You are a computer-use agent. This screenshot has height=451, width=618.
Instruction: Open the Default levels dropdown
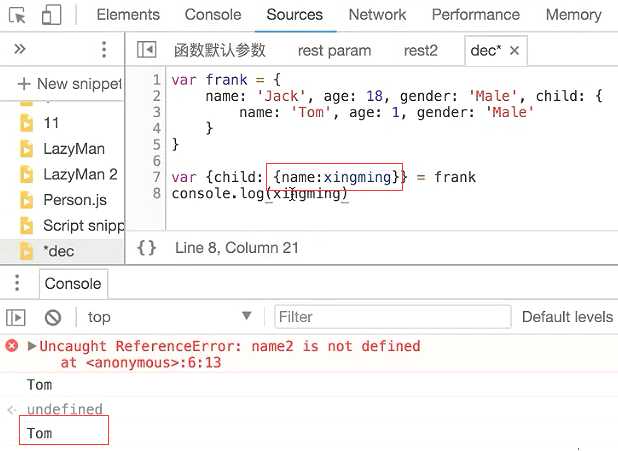click(568, 317)
